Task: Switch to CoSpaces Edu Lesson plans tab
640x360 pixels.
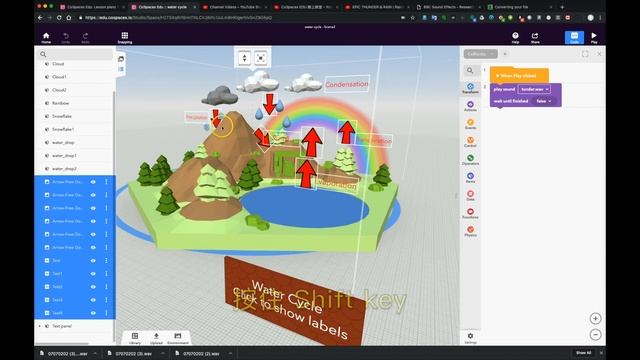Action: coord(91,7)
